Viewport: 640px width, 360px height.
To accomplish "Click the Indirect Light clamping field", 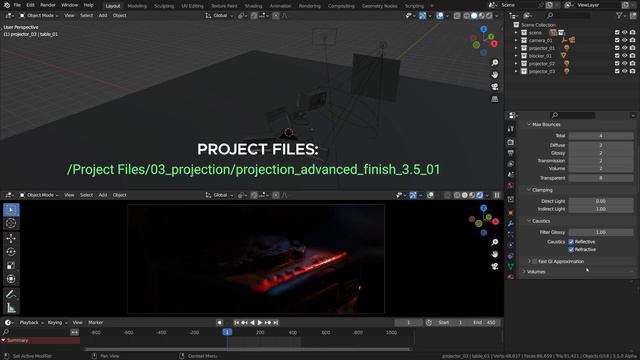I will pyautogui.click(x=601, y=209).
